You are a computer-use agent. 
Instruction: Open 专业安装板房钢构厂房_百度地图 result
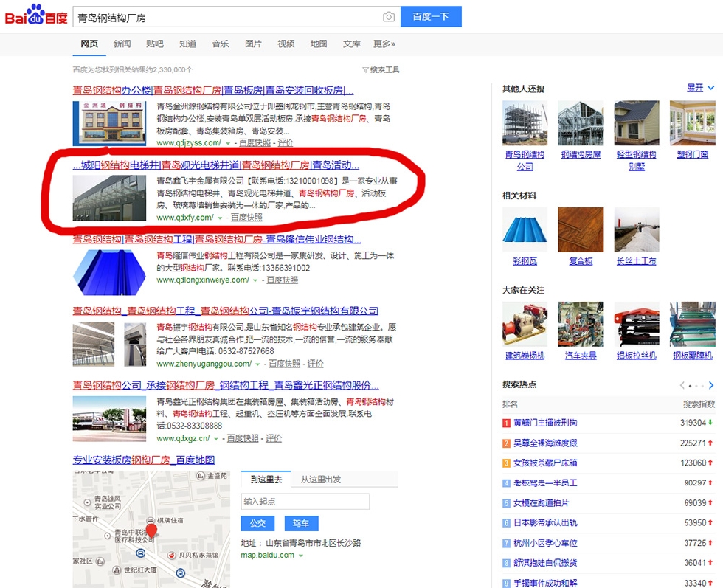tap(144, 460)
